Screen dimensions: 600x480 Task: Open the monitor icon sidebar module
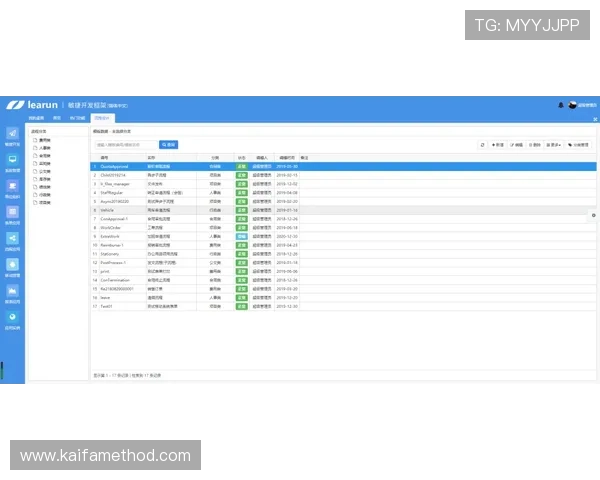[12, 160]
